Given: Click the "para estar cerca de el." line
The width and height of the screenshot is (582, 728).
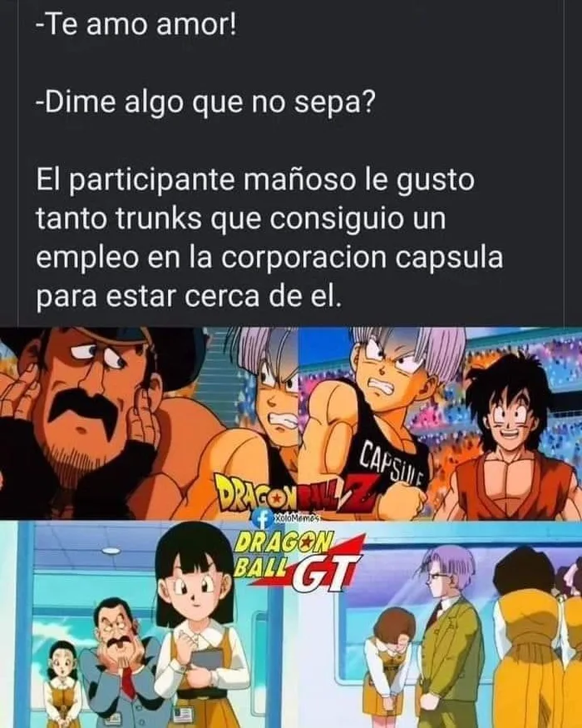Looking at the screenshot, I should [189, 296].
